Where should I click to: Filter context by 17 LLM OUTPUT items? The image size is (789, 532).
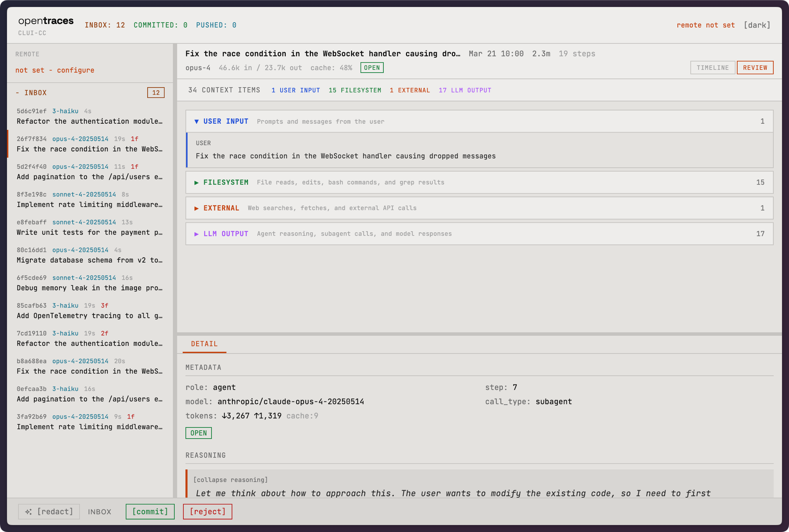coord(465,90)
